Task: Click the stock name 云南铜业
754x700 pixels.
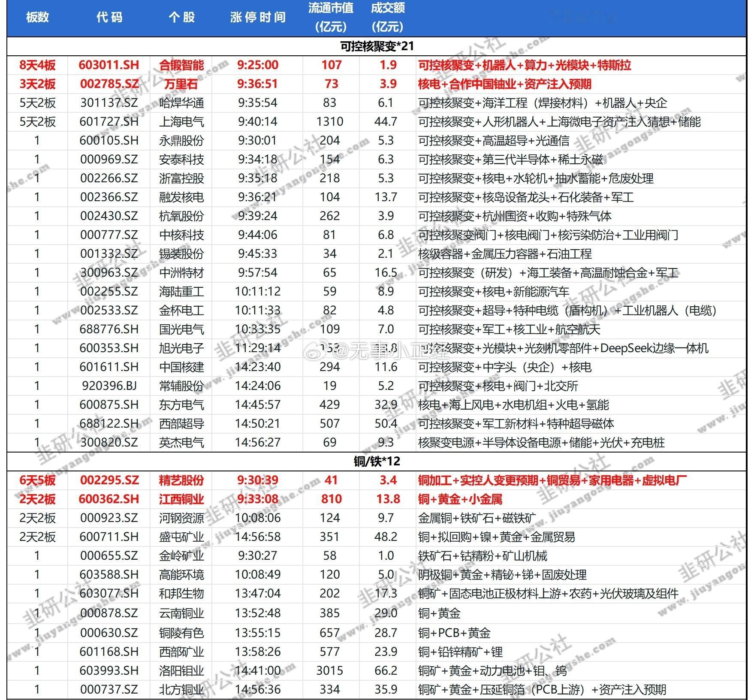Action: [181, 613]
